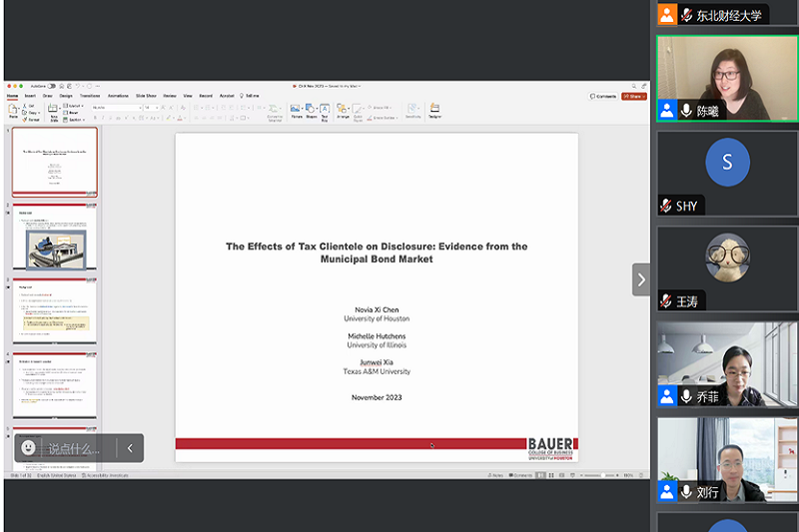Open the Comments button
This screenshot has width=799, height=532.
[x=604, y=96]
